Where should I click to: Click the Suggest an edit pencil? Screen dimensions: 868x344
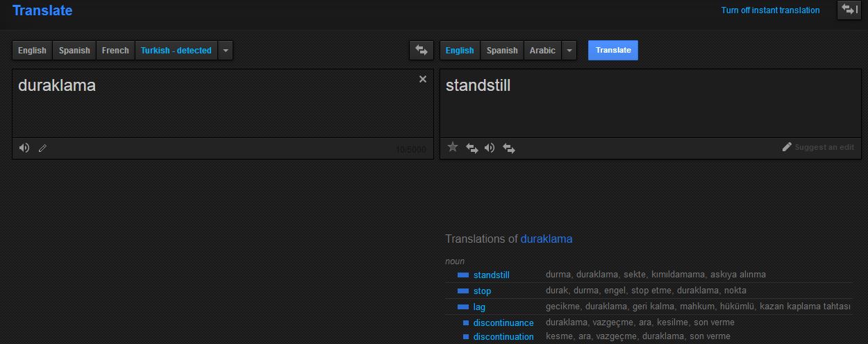[x=787, y=147]
